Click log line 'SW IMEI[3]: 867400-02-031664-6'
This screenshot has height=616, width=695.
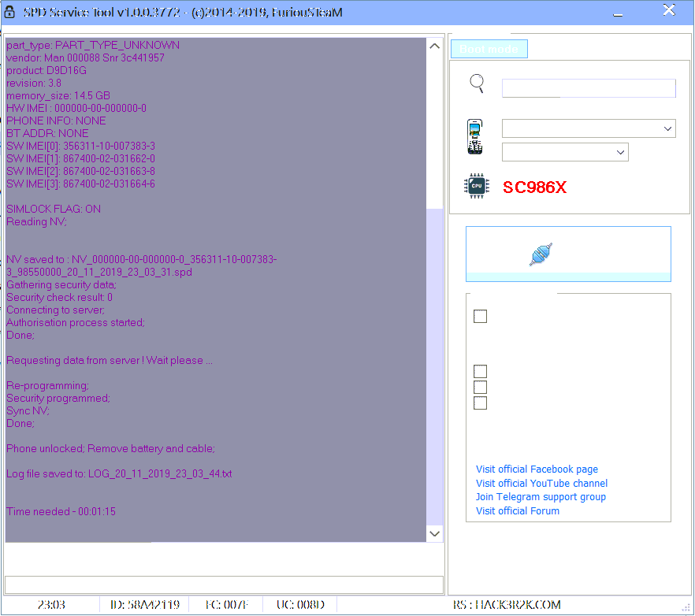80,184
